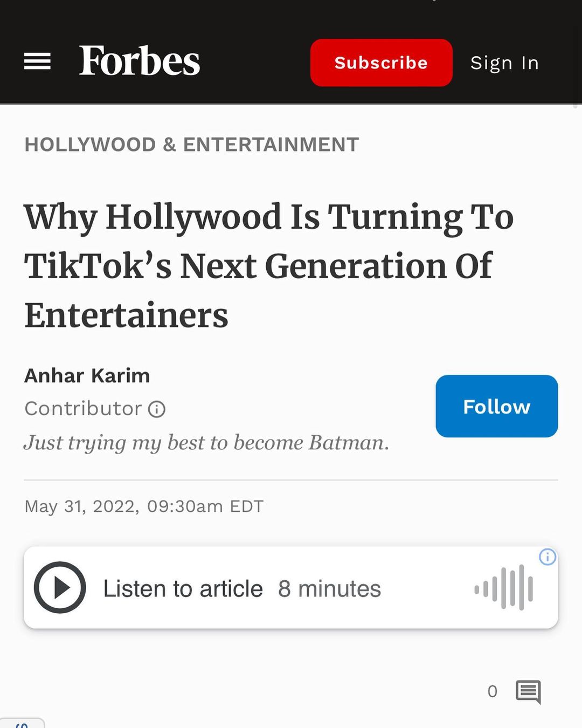Play the article audio
The height and width of the screenshot is (728, 582).
[x=60, y=587]
